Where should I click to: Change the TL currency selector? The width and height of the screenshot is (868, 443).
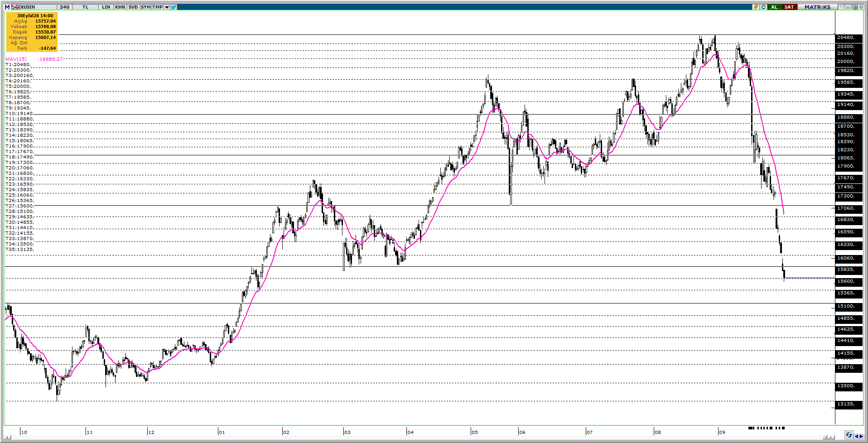(x=85, y=7)
